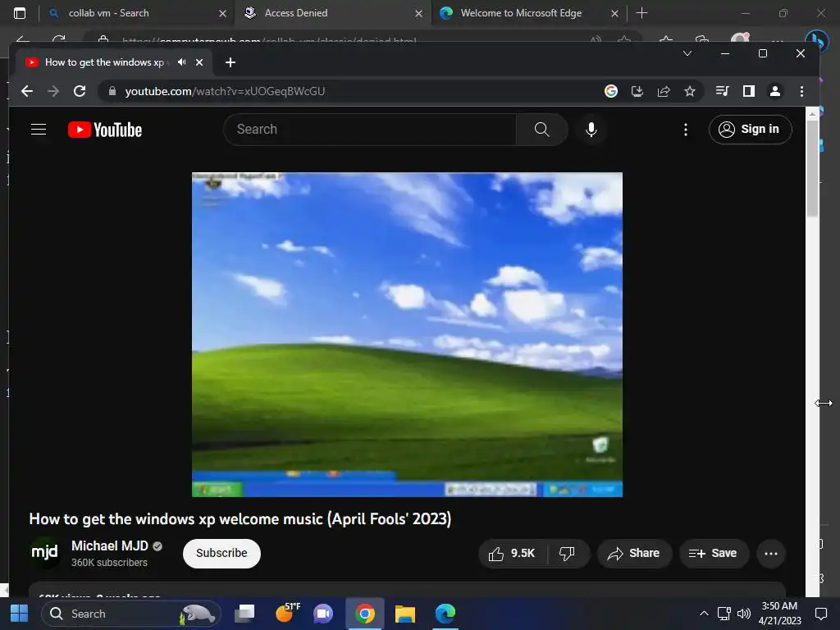Image resolution: width=840 pixels, height=630 pixels.
Task: Click the Chrome address bar URL
Action: (x=225, y=91)
